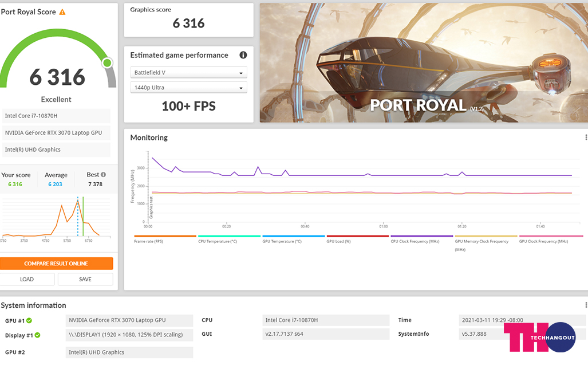This screenshot has width=588, height=365.
Task: Click GUI version v2.17.7137 s64
Action: (x=326, y=334)
